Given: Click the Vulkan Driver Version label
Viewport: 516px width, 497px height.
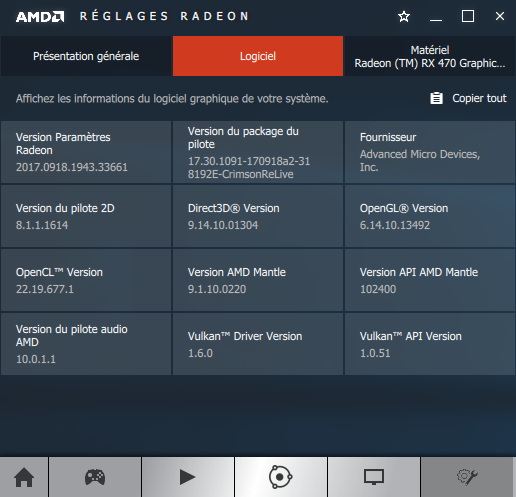Looking at the screenshot, I should (x=245, y=336).
